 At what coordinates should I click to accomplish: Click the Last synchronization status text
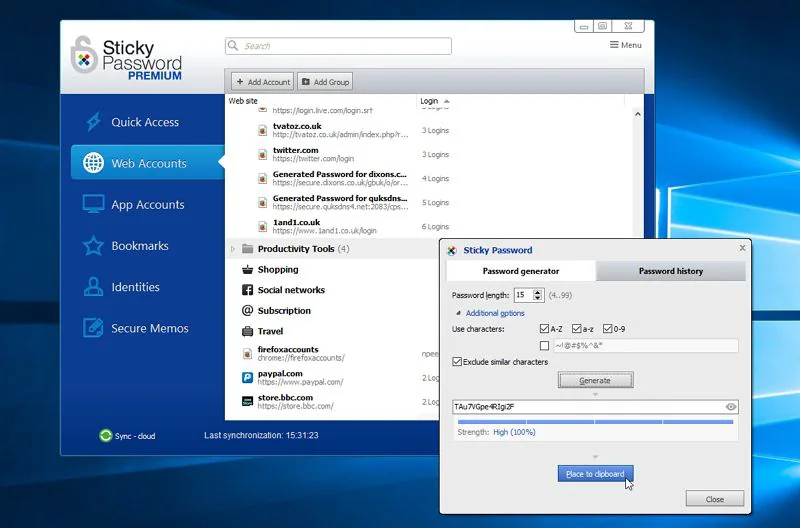(261, 435)
